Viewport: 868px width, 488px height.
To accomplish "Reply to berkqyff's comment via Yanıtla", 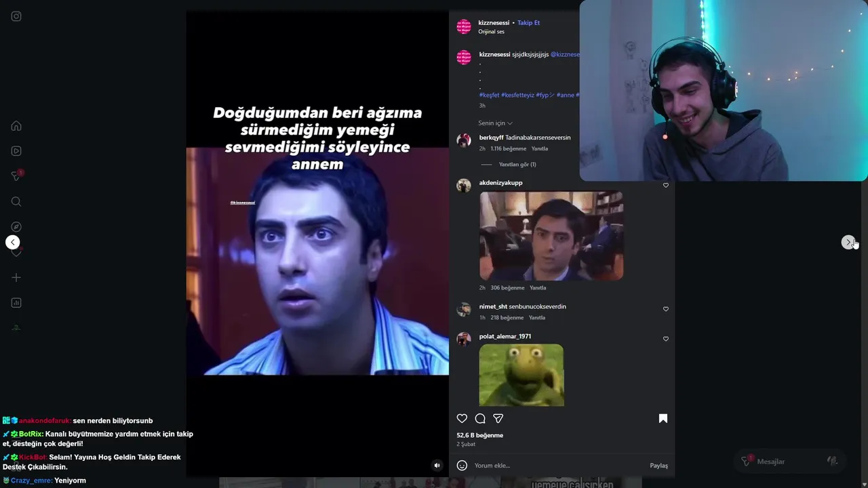I will click(x=540, y=148).
